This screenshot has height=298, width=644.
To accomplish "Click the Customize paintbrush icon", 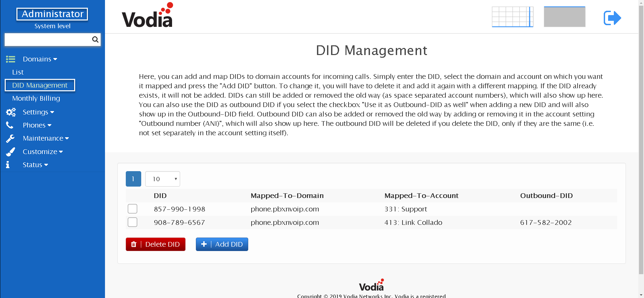I will (x=10, y=152).
